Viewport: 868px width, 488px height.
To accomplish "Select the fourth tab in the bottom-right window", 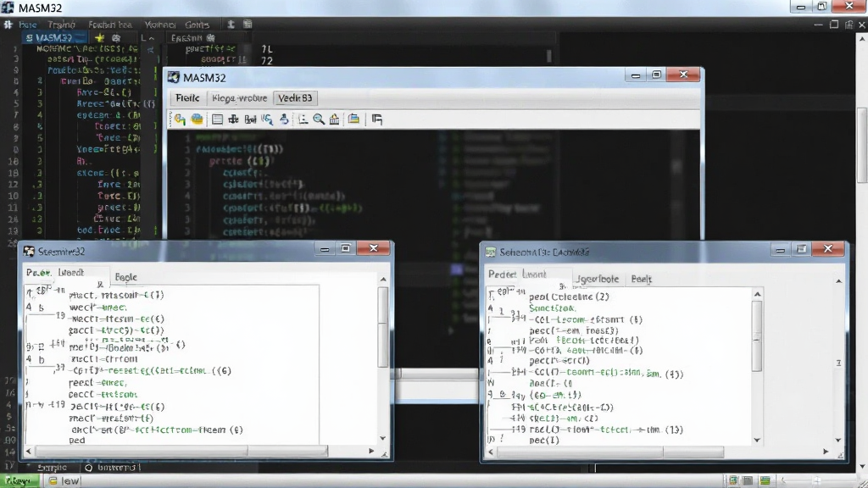I will click(641, 279).
